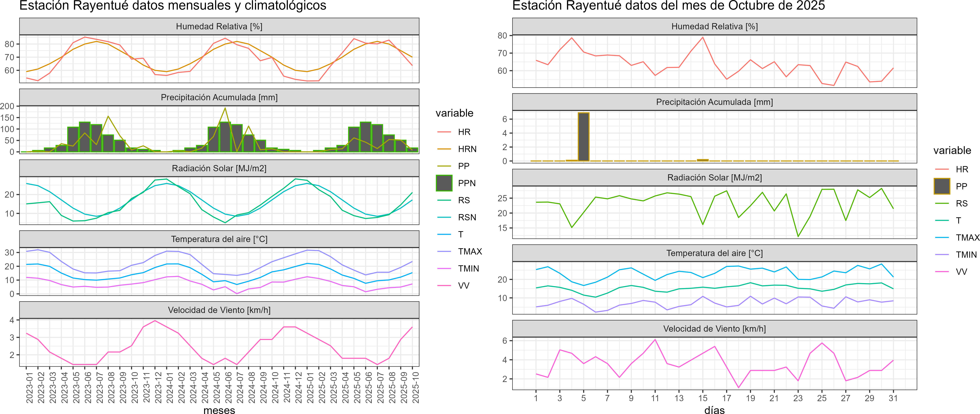
Task: Click the TMAX purple legend key, left legend
Action: pyautogui.click(x=444, y=251)
